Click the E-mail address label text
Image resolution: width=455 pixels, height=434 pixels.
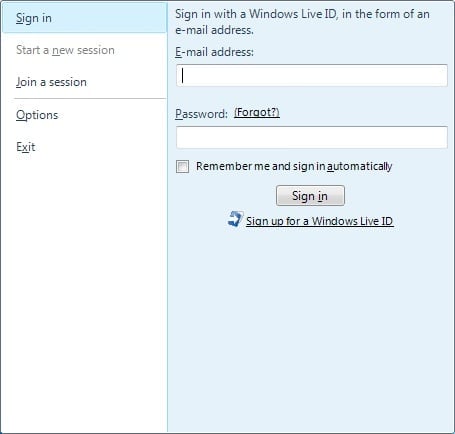214,52
